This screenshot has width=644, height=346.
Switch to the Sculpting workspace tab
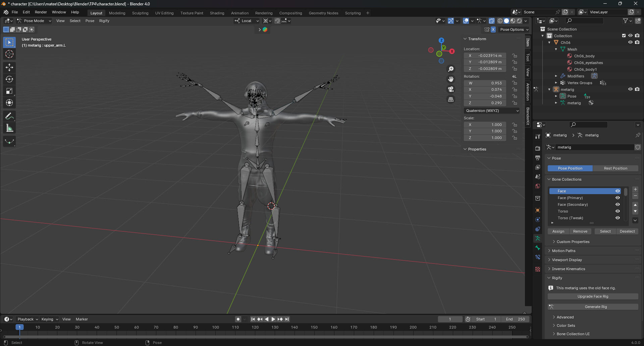[x=140, y=13]
